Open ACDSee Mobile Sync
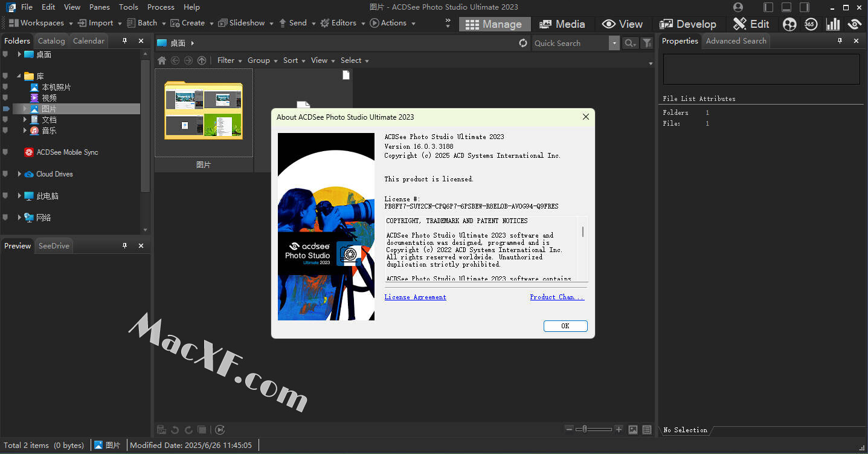The width and height of the screenshot is (868, 454). pos(67,152)
